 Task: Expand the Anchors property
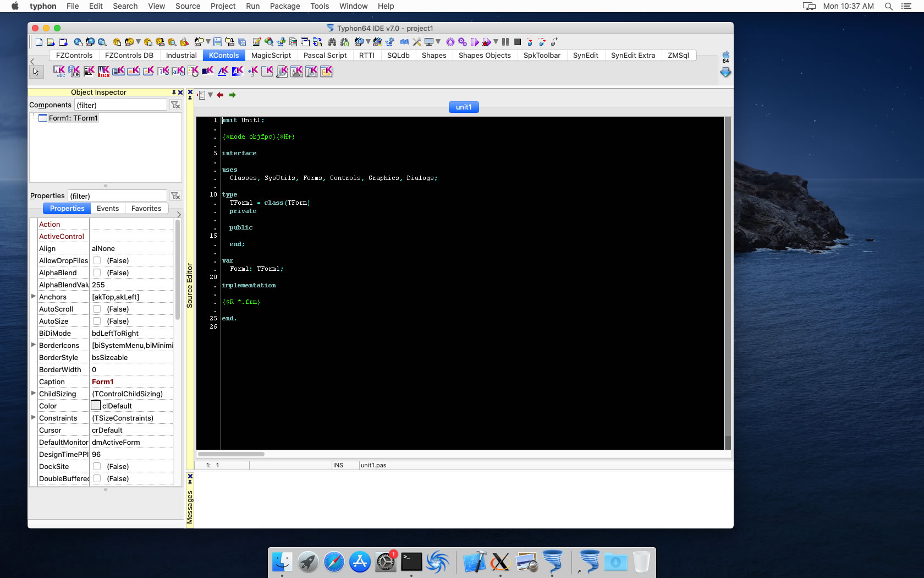(33, 296)
